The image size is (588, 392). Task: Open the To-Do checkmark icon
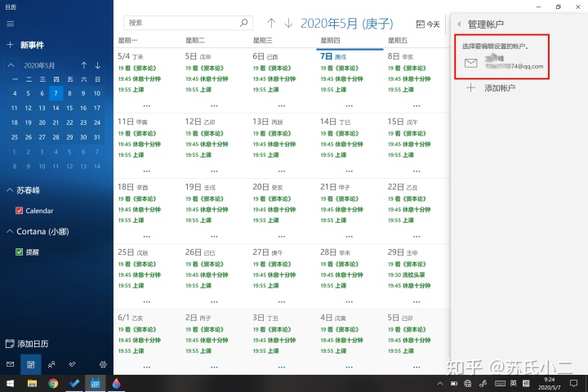[72, 364]
